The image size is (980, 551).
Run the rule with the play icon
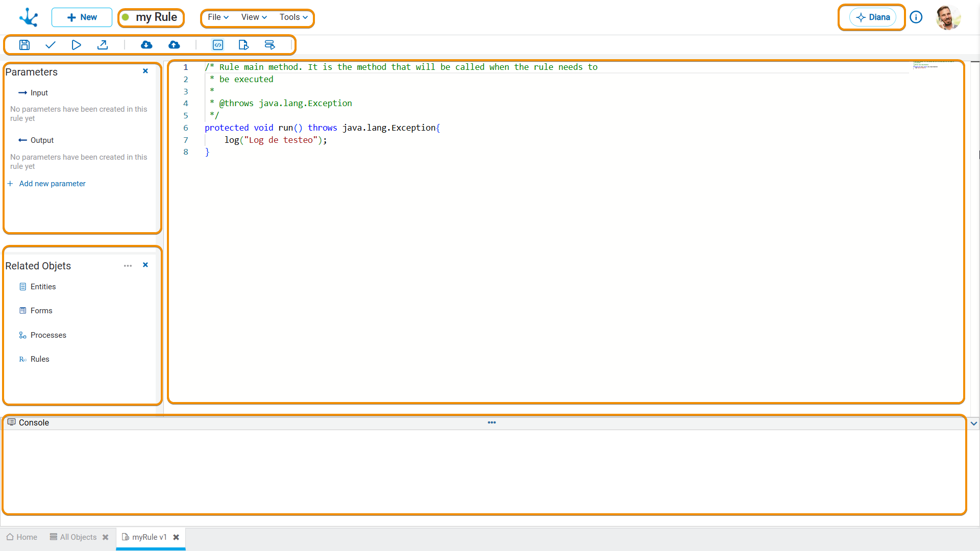coord(76,45)
